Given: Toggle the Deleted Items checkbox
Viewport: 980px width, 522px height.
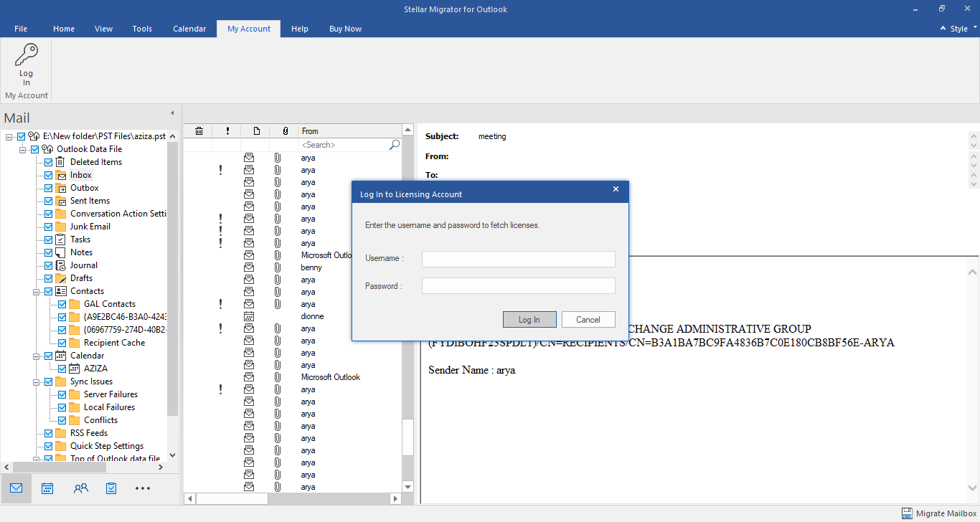Looking at the screenshot, I should [x=49, y=162].
